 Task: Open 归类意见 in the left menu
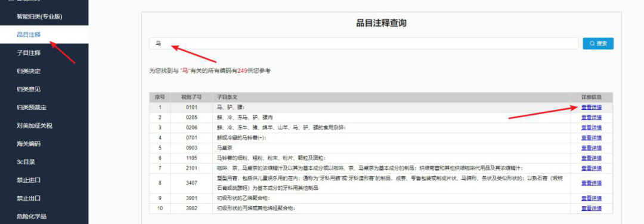click(29, 89)
